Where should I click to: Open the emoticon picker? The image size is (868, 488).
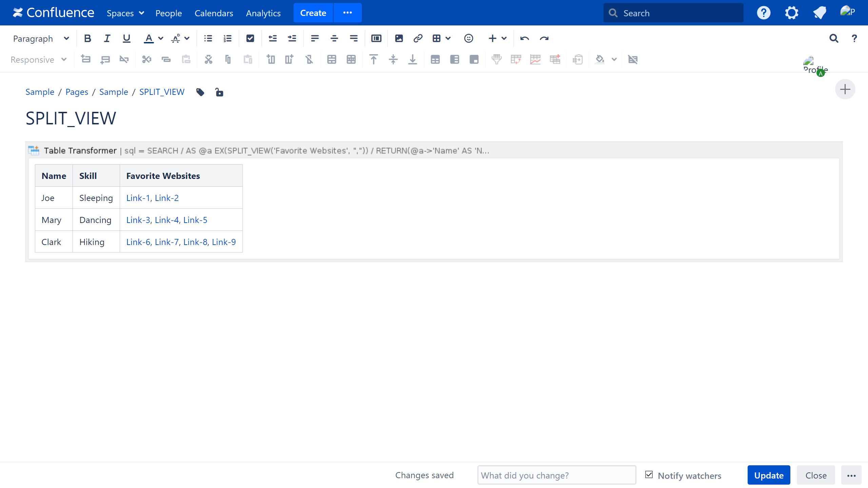point(468,38)
